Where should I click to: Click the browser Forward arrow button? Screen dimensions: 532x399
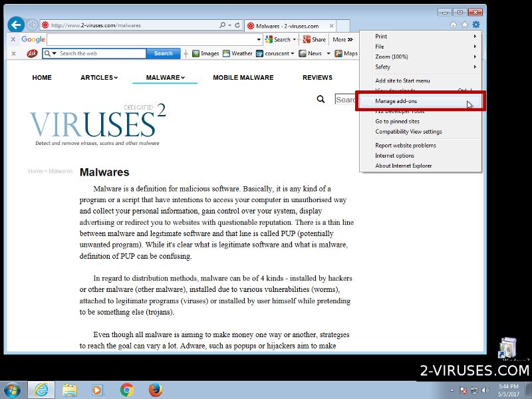point(32,25)
